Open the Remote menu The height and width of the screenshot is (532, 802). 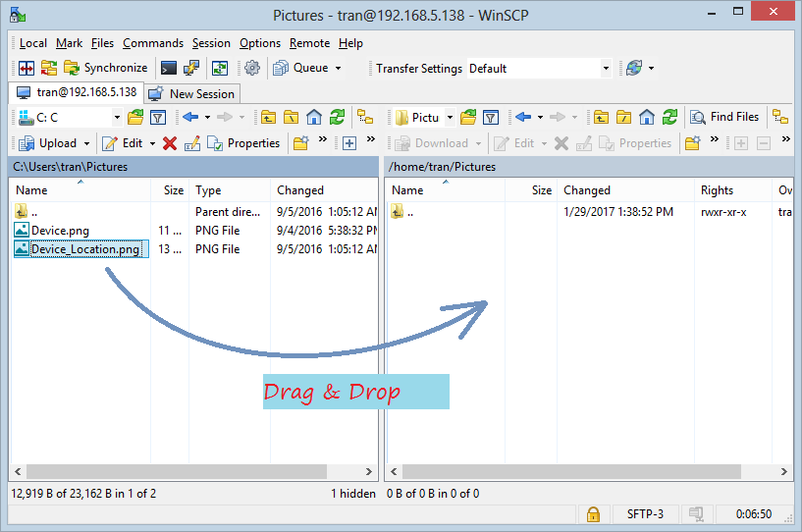[x=309, y=43]
